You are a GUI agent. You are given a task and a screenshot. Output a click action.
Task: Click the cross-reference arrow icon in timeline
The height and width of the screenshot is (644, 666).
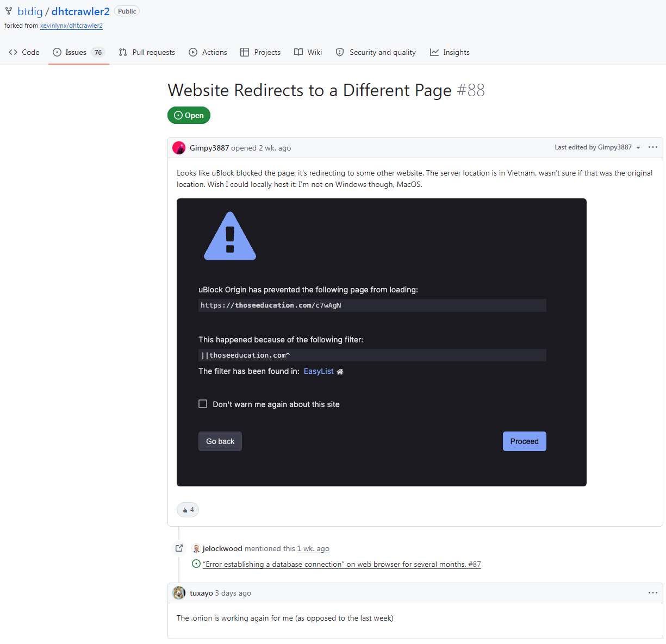click(x=179, y=548)
